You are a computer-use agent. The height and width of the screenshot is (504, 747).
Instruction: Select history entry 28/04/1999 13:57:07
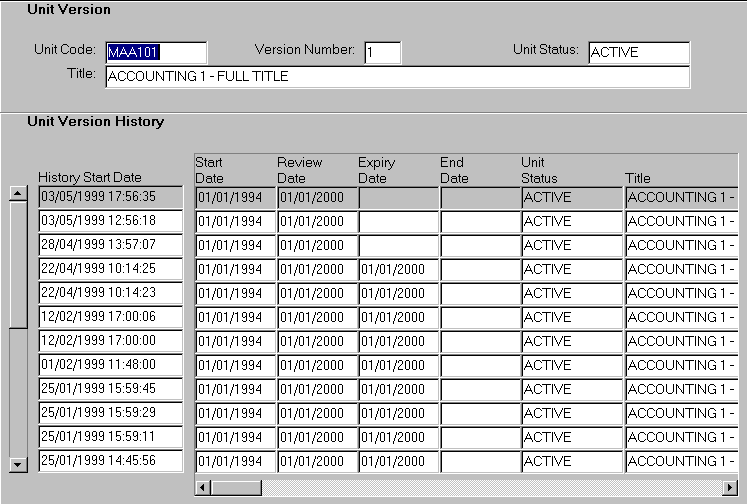point(111,245)
